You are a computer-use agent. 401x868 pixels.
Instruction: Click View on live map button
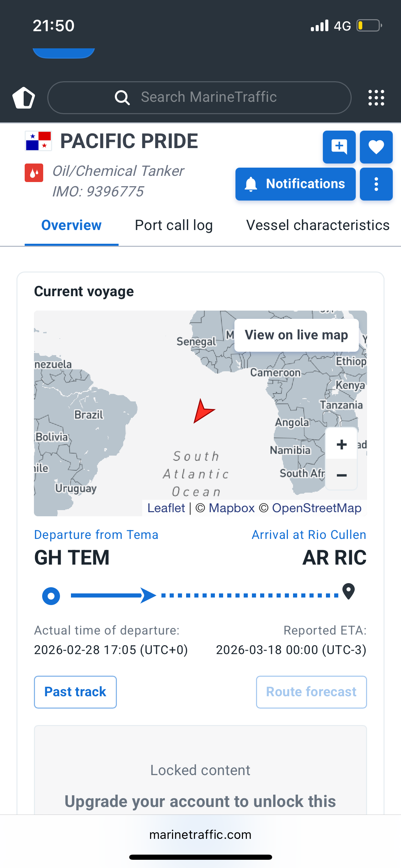coord(296,335)
